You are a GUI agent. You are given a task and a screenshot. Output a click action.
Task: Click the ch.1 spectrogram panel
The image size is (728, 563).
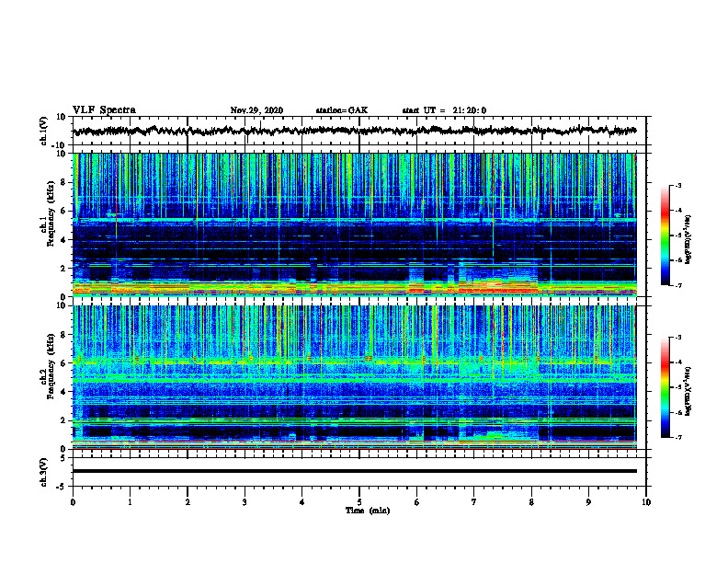tap(354, 224)
